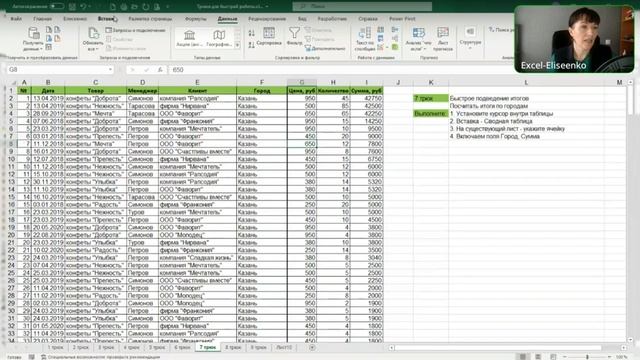Click the zoom slider in status bar
The width and height of the screenshot is (640, 360).
click(587, 357)
